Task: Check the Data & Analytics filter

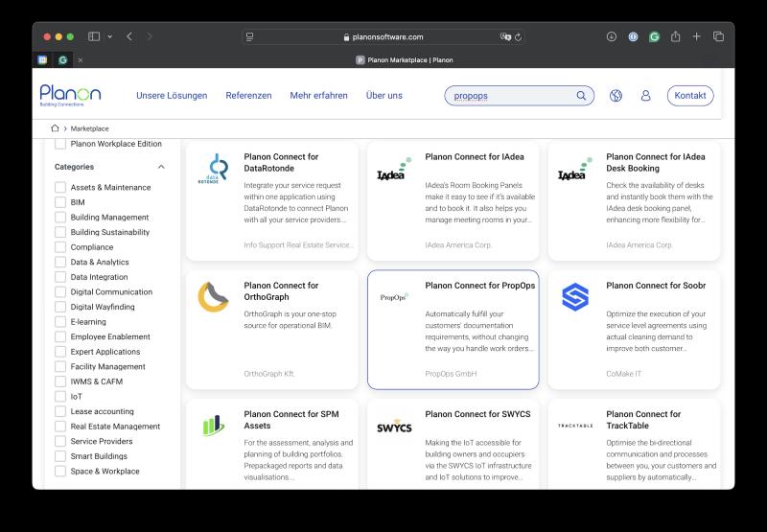Action: click(x=60, y=262)
